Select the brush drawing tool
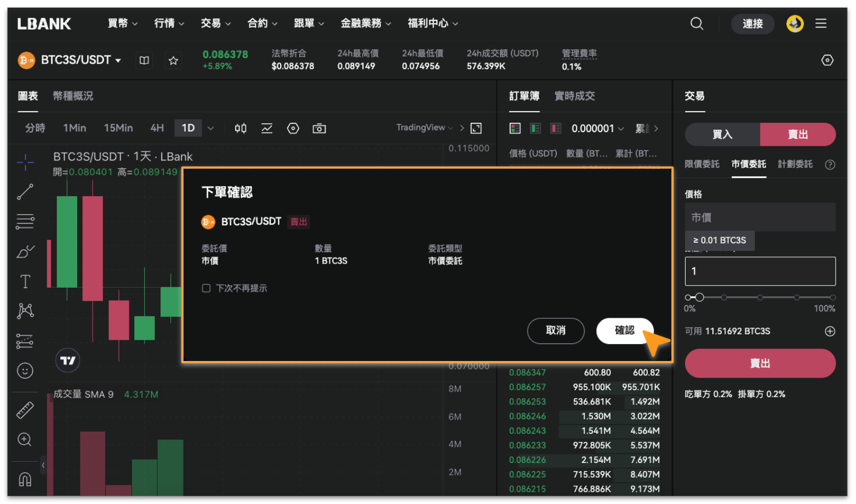The image size is (856, 504). (x=25, y=251)
